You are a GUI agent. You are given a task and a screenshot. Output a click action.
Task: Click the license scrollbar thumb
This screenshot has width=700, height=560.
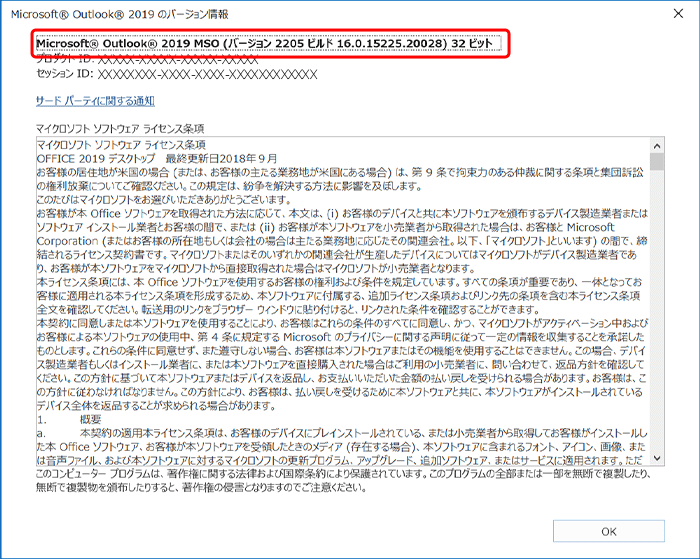pos(657,162)
